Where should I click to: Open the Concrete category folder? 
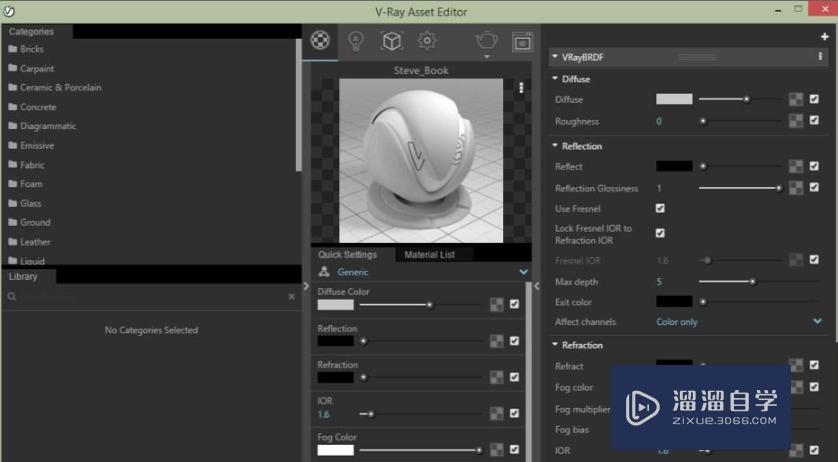32,107
